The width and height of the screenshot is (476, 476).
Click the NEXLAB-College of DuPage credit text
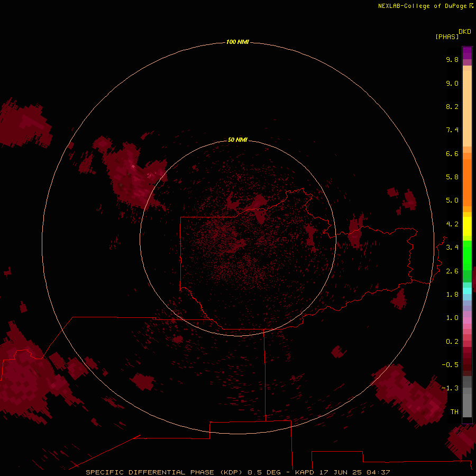[426, 6]
